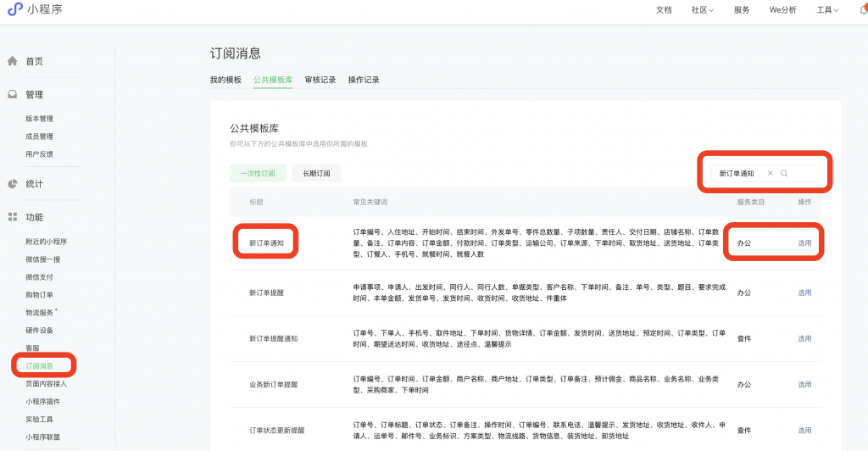Viewport: 868px width, 451px height.
Task: Open 客服 in the sidebar
Action: pos(33,348)
